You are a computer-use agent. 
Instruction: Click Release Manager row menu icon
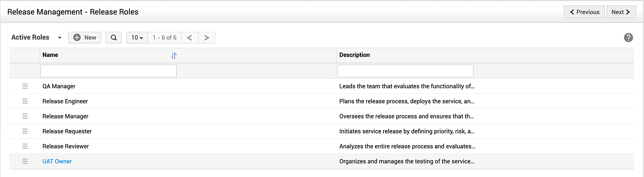pos(25,116)
